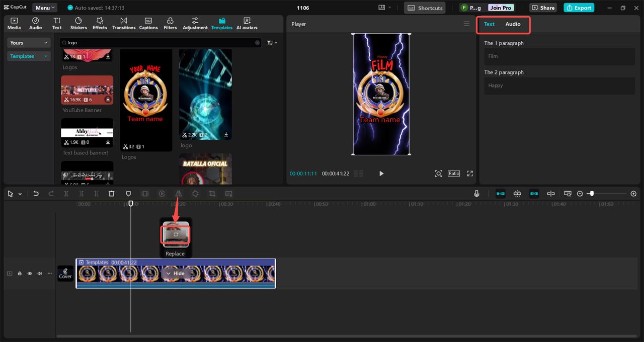Click the Share button

[543, 8]
